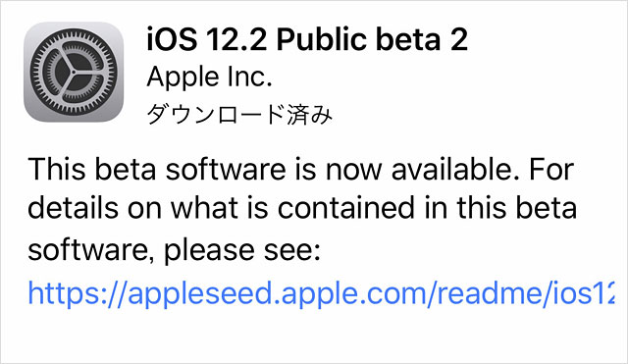Click the word "beta 2" in the heading

422,39
